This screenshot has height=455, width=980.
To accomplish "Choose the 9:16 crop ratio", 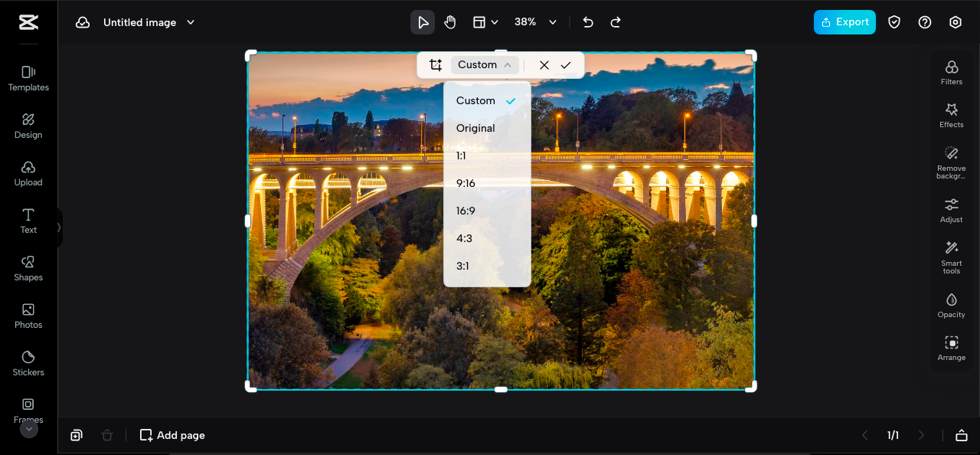I will [487, 183].
